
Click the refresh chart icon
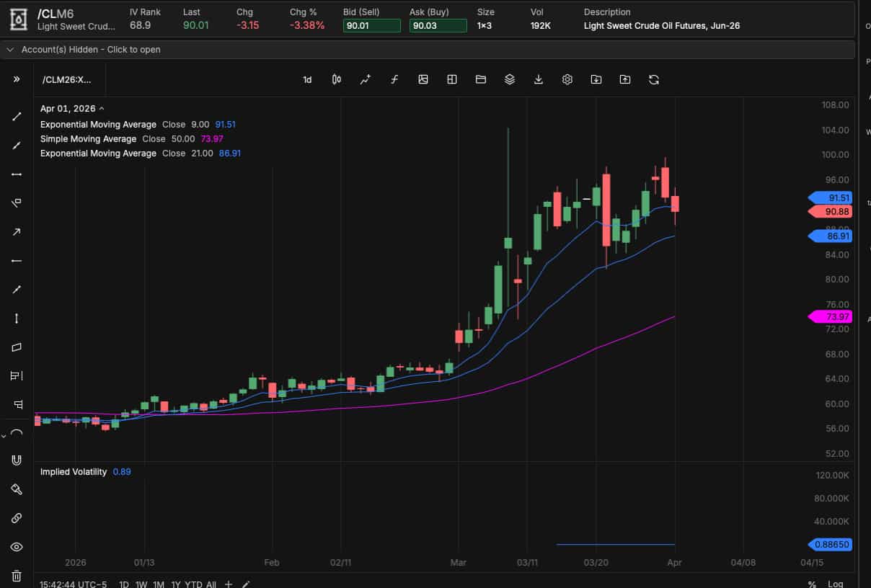pos(654,80)
